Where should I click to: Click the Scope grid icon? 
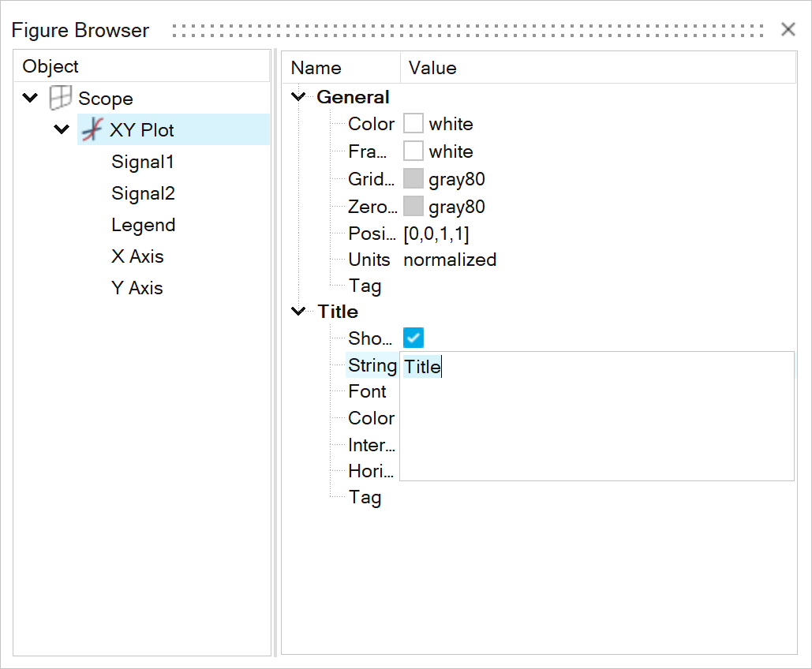61,99
